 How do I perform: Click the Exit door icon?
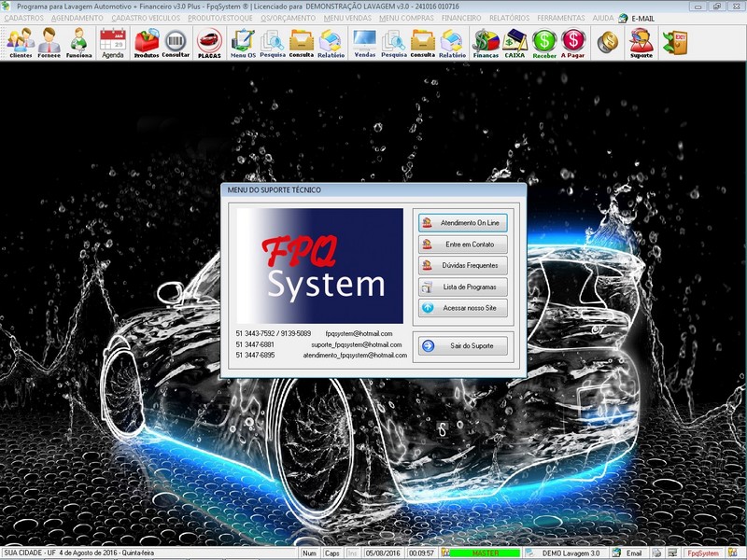click(674, 42)
